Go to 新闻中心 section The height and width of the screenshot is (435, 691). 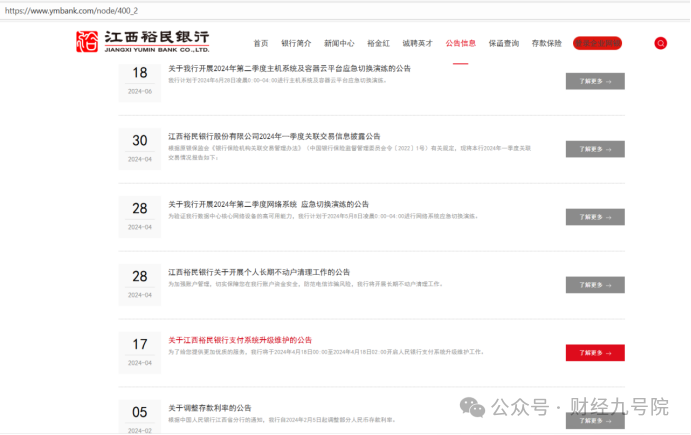pyautogui.click(x=339, y=43)
